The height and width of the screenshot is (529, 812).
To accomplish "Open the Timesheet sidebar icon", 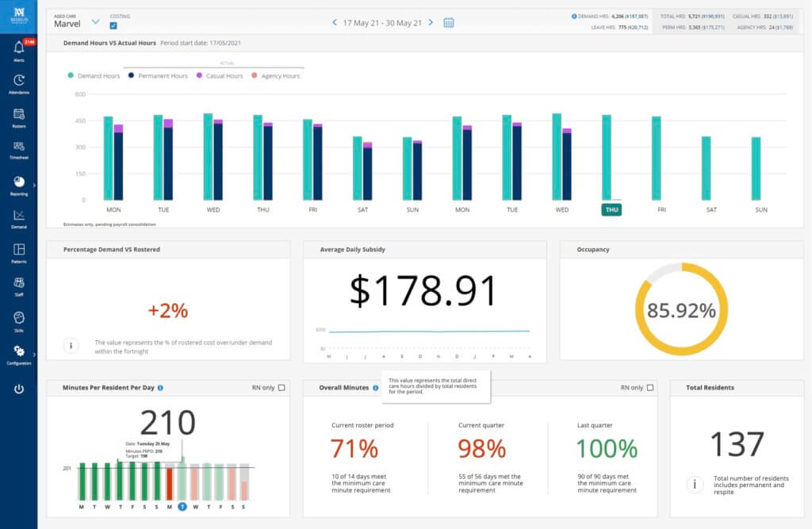I will tap(19, 148).
